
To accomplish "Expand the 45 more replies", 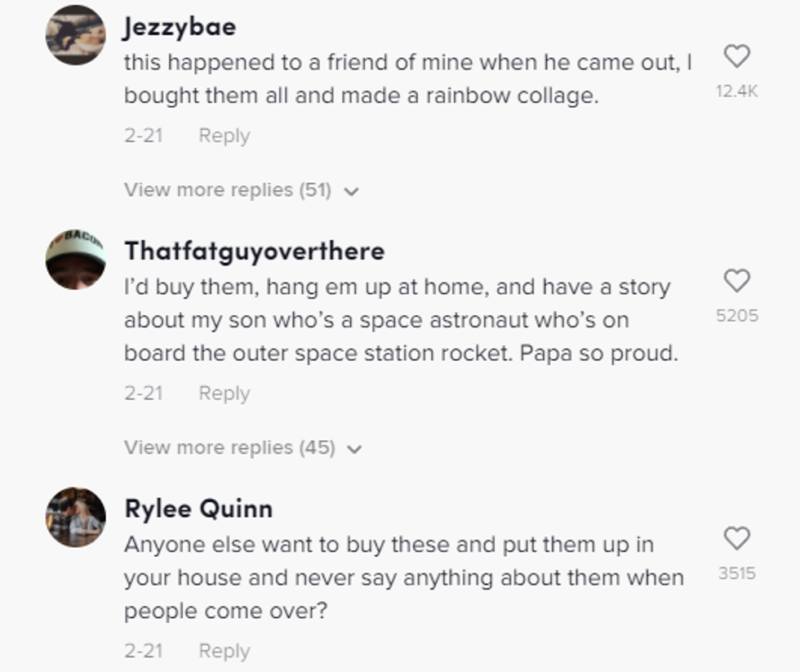I will click(229, 447).
